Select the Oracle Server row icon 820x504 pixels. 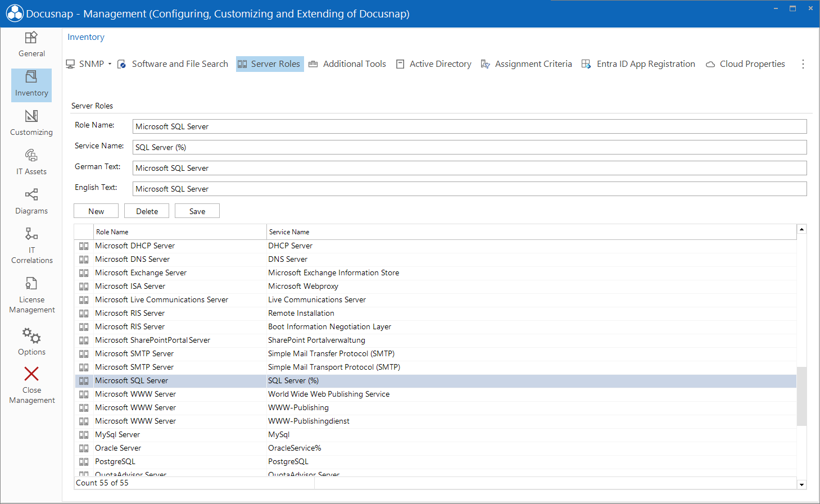point(84,448)
